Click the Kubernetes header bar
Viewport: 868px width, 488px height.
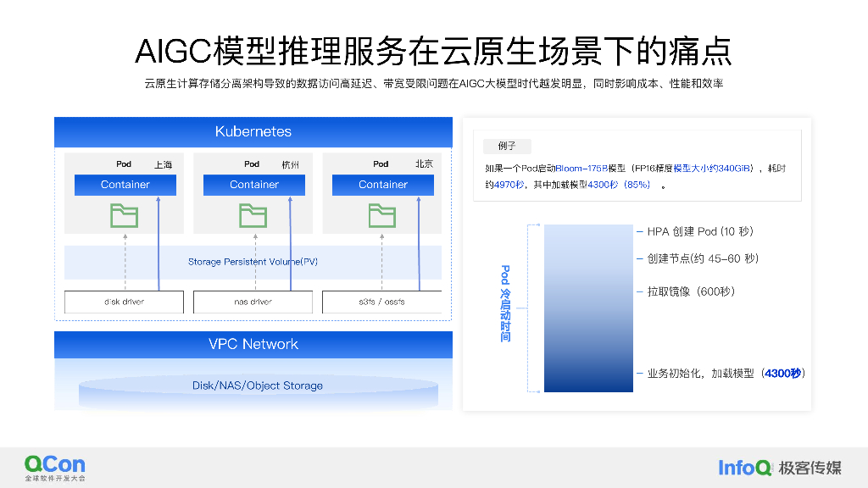253,131
